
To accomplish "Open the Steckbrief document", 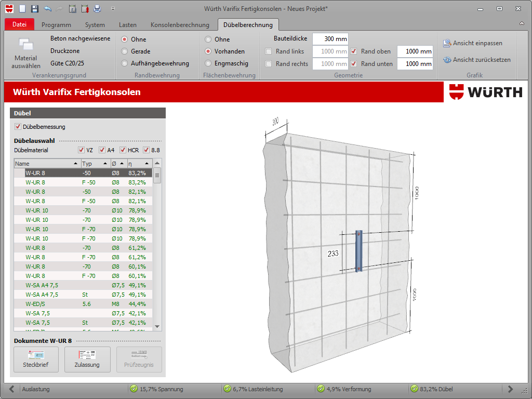I will (x=36, y=360).
